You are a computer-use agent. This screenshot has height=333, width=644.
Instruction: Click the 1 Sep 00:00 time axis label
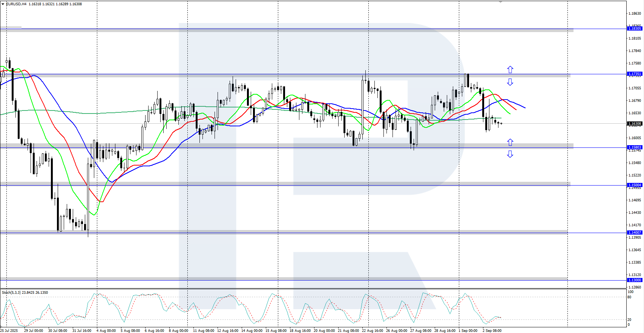pos(468,331)
